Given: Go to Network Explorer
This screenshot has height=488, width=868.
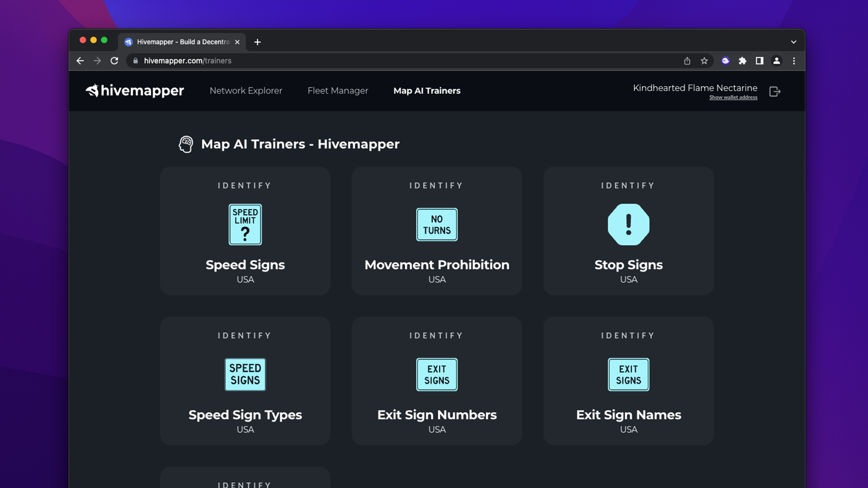Looking at the screenshot, I should pyautogui.click(x=246, y=91).
